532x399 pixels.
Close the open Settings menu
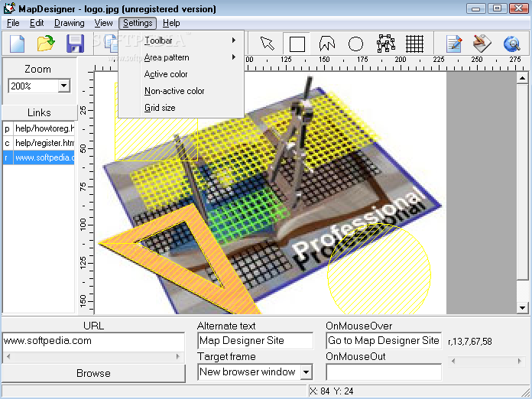click(x=138, y=23)
